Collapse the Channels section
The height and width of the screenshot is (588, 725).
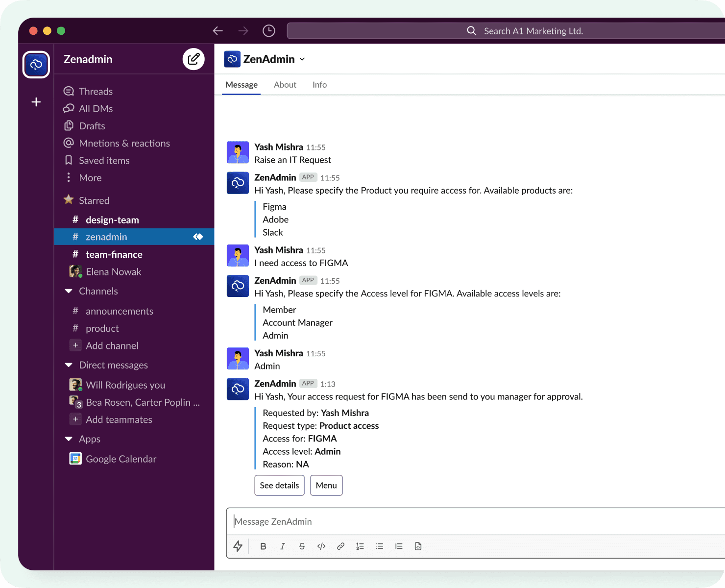pyautogui.click(x=69, y=291)
